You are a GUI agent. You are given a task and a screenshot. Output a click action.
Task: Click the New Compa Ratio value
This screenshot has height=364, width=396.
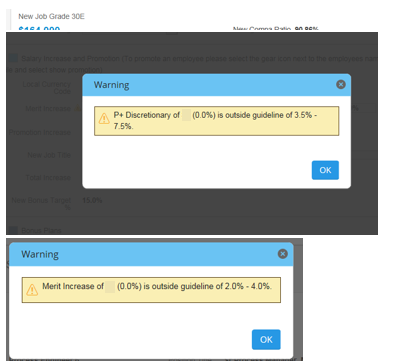point(306,29)
